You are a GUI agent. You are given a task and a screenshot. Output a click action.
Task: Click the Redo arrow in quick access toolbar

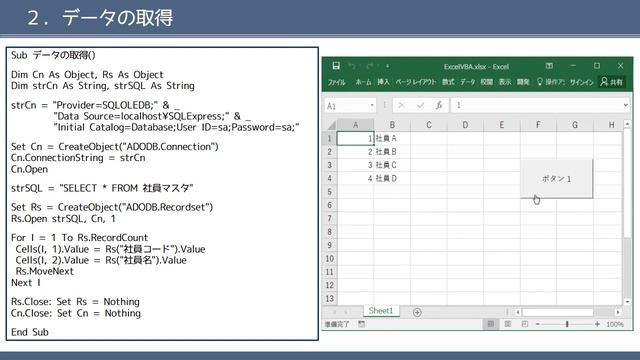tap(370, 66)
